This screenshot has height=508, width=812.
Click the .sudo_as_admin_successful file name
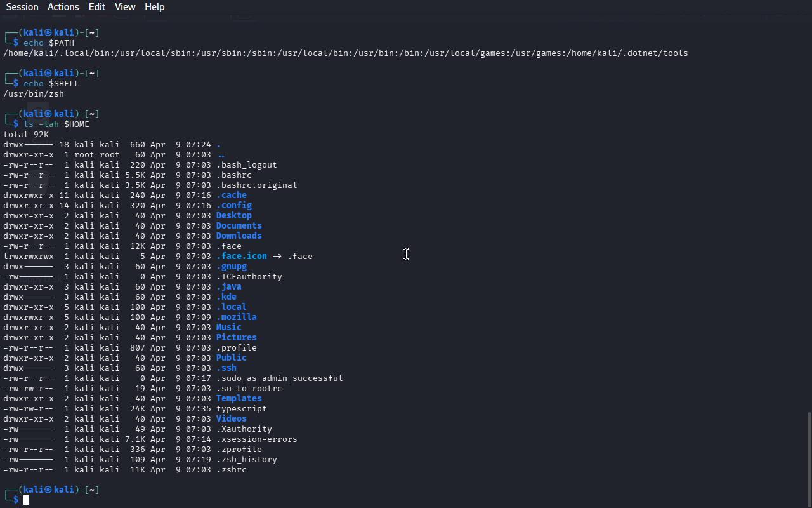pos(279,378)
